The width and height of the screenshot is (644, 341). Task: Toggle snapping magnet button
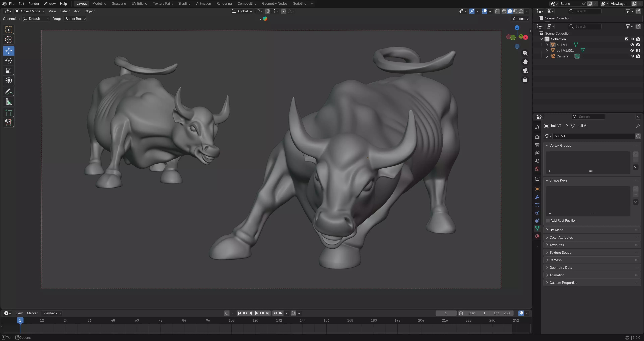267,11
